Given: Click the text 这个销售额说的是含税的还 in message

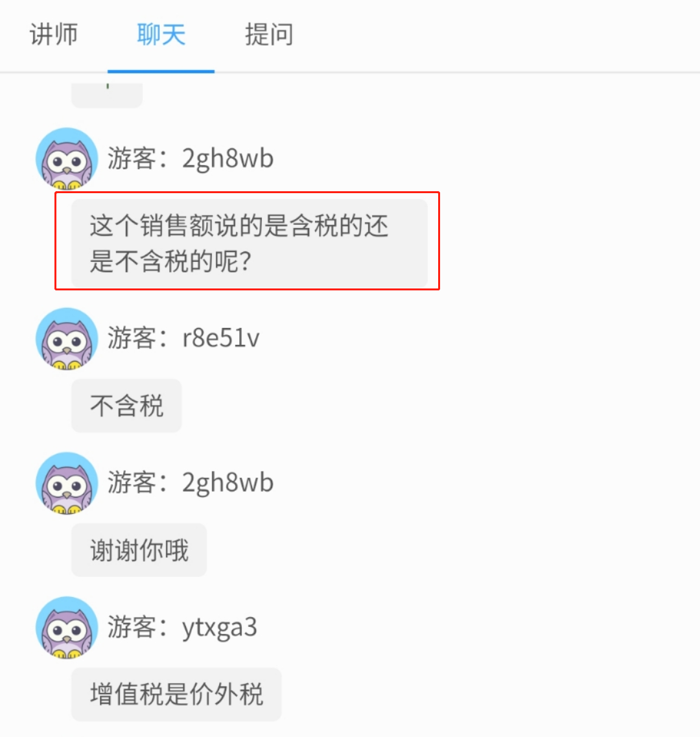Looking at the screenshot, I should pyautogui.click(x=239, y=226).
